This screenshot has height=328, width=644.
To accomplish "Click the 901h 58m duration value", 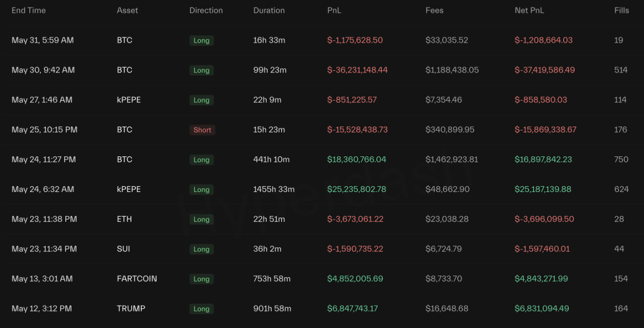I will [x=272, y=308].
